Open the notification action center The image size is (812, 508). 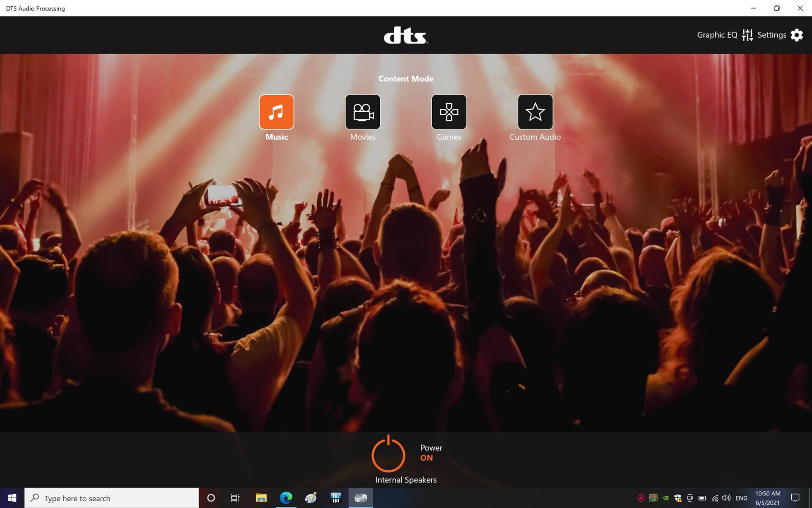[795, 498]
